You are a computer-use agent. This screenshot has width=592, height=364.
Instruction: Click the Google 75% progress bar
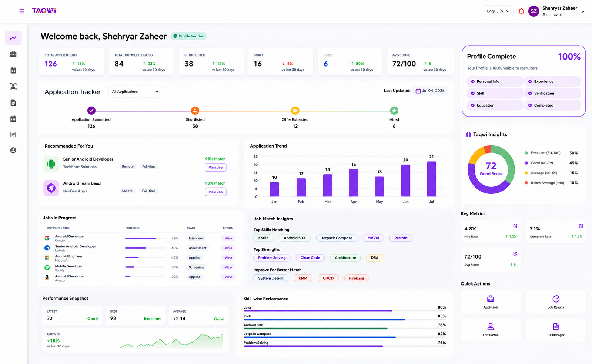[145, 239]
